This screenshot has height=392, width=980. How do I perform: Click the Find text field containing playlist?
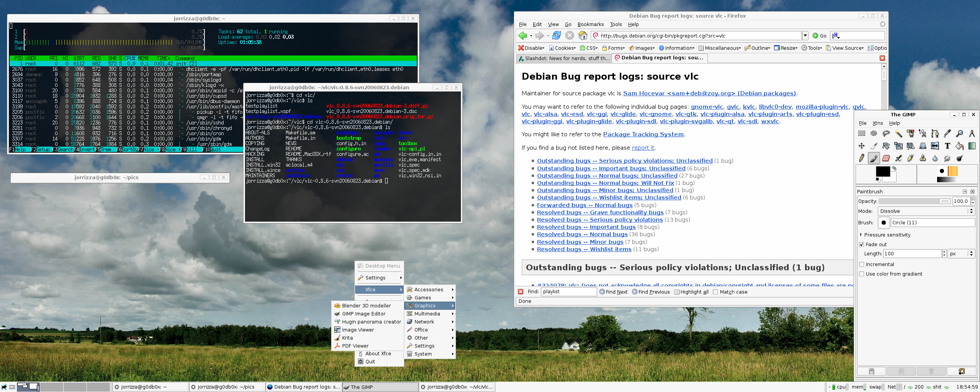[569, 292]
